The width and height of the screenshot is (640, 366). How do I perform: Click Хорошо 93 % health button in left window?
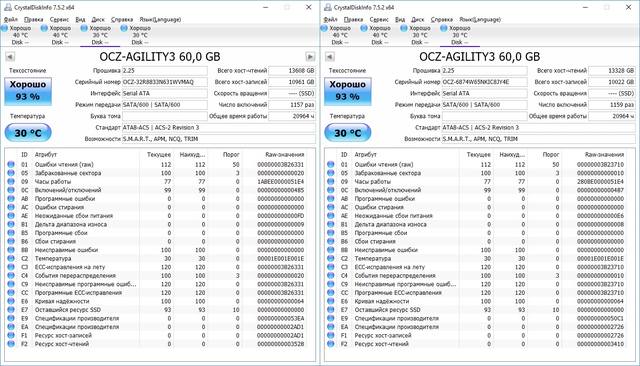point(28,91)
